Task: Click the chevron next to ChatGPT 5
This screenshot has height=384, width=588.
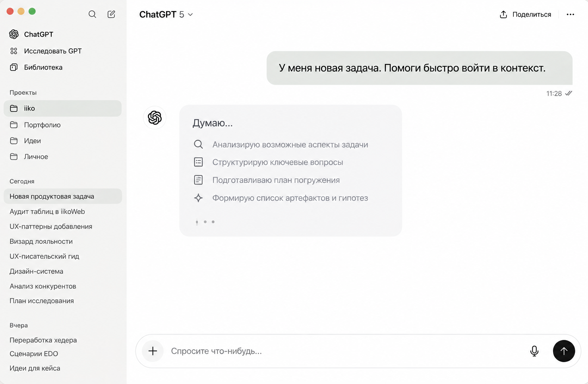Action: (190, 15)
